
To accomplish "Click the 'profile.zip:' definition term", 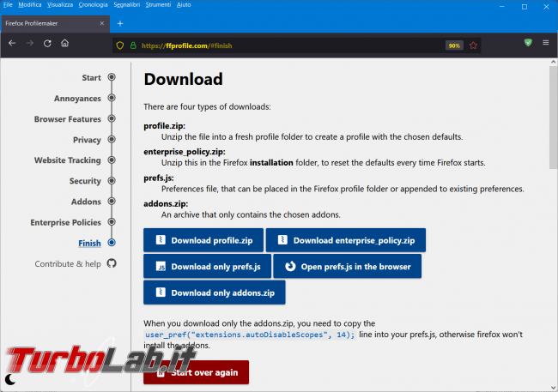I will (165, 126).
